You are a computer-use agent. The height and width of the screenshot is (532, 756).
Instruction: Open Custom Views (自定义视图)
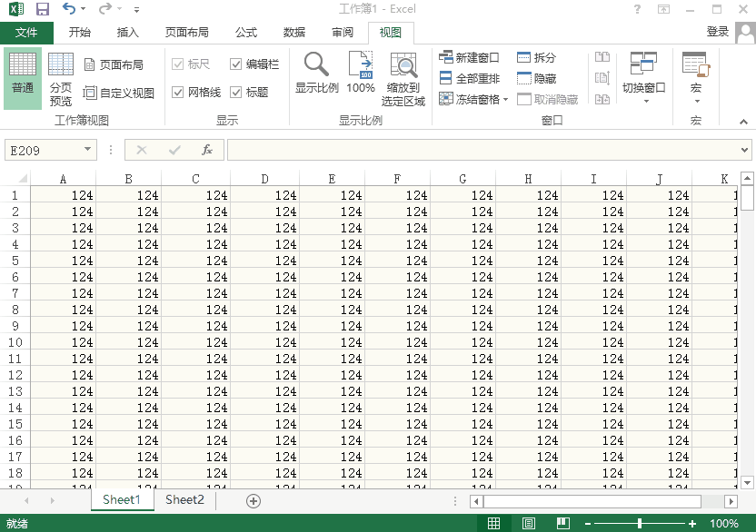click(119, 93)
